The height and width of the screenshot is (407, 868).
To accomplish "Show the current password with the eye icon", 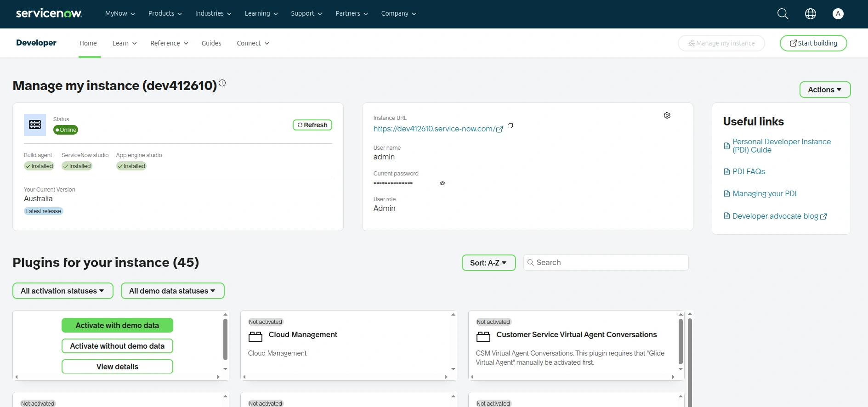I will (443, 183).
